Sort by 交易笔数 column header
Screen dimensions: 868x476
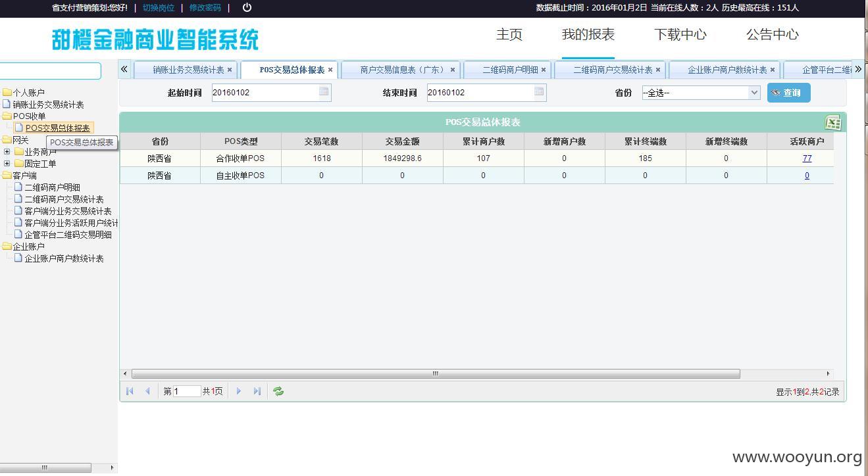322,141
